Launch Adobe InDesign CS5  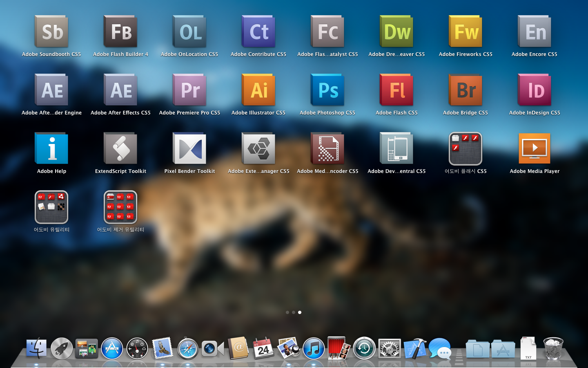(x=535, y=90)
